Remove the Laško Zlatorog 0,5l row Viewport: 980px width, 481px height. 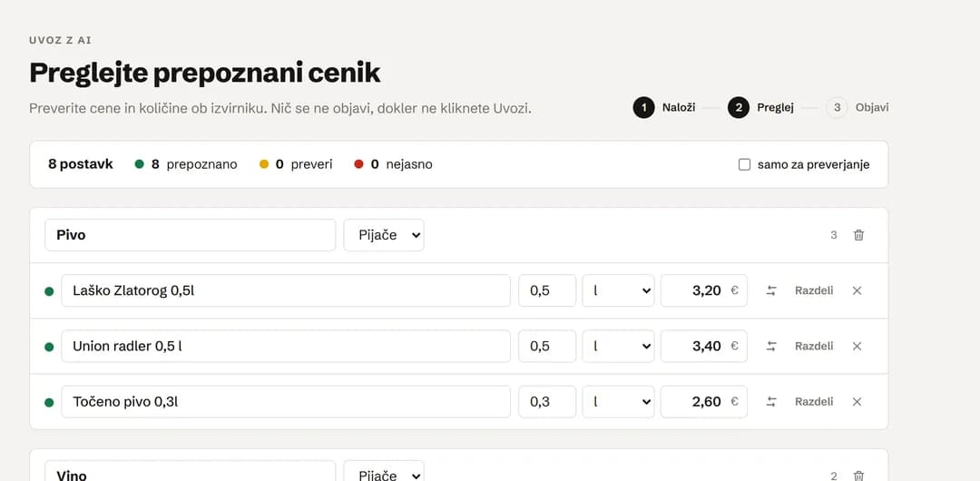click(857, 290)
